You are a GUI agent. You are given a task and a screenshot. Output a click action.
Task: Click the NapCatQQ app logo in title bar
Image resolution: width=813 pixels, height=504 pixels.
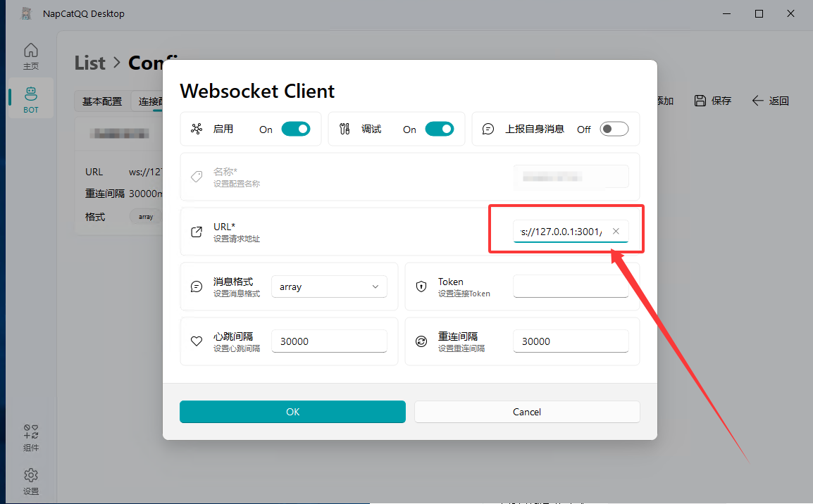point(26,13)
